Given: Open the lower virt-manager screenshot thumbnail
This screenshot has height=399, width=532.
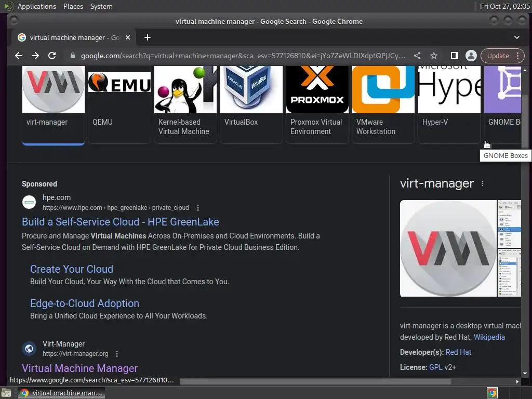Looking at the screenshot, I should point(509,273).
